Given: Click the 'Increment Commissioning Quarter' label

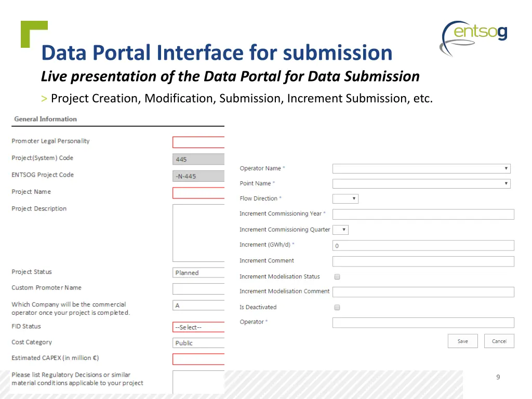Looking at the screenshot, I should click(x=285, y=230).
